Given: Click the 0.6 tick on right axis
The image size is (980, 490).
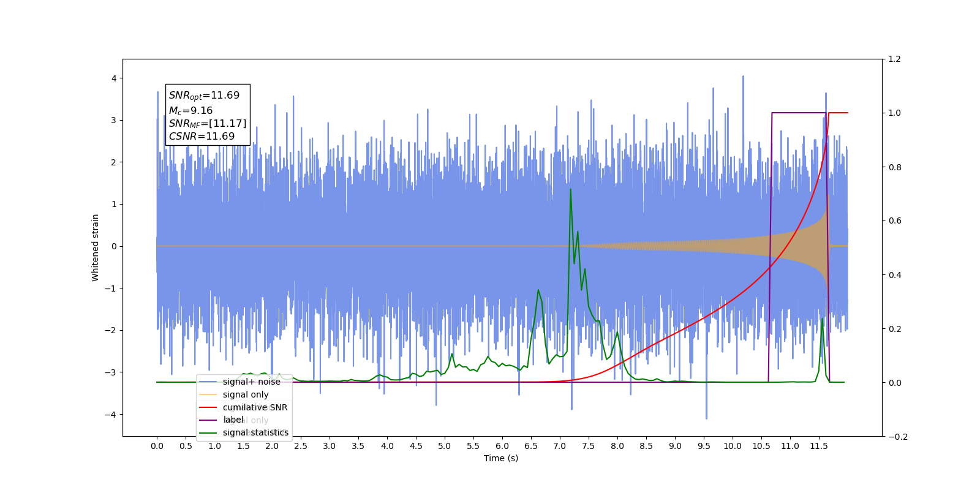Looking at the screenshot, I should (894, 221).
